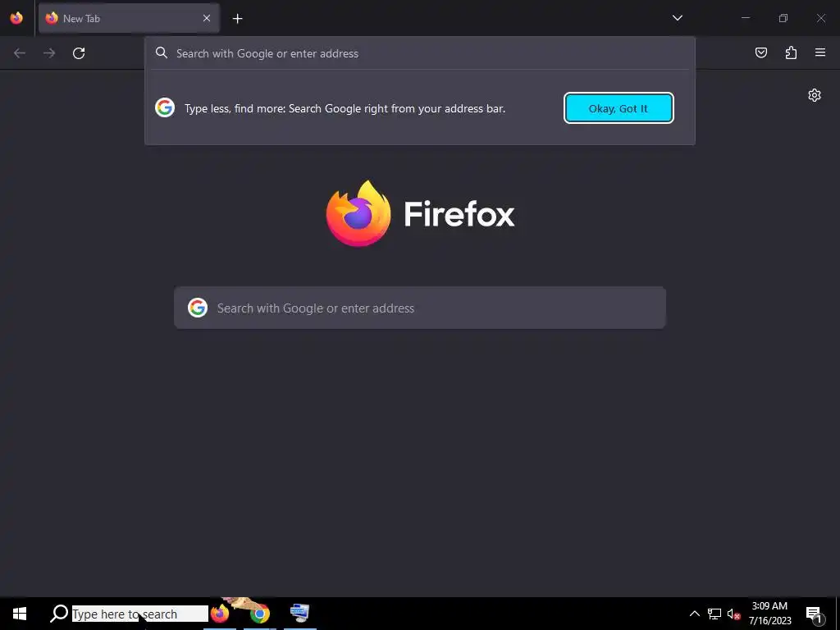Open the computer monitor taskbar app
The height and width of the screenshot is (630, 840).
point(300,612)
